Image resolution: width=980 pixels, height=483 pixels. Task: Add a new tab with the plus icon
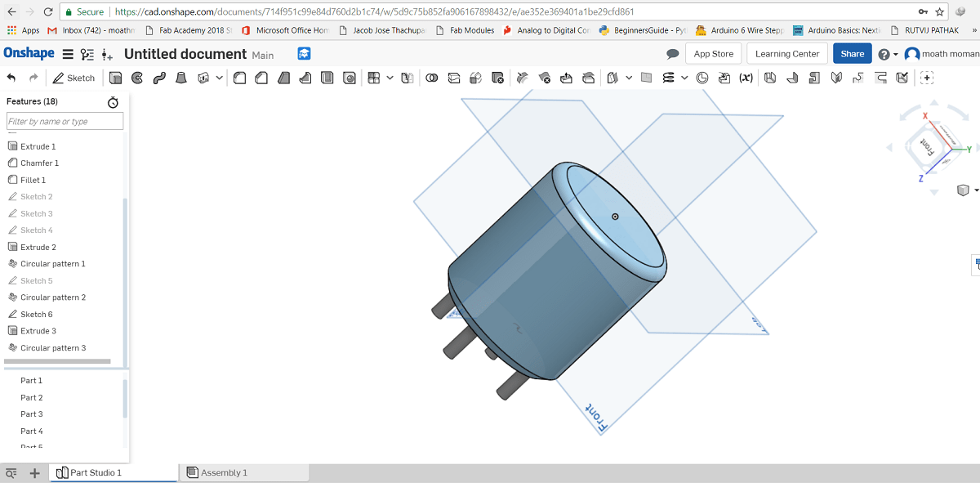pyautogui.click(x=34, y=473)
